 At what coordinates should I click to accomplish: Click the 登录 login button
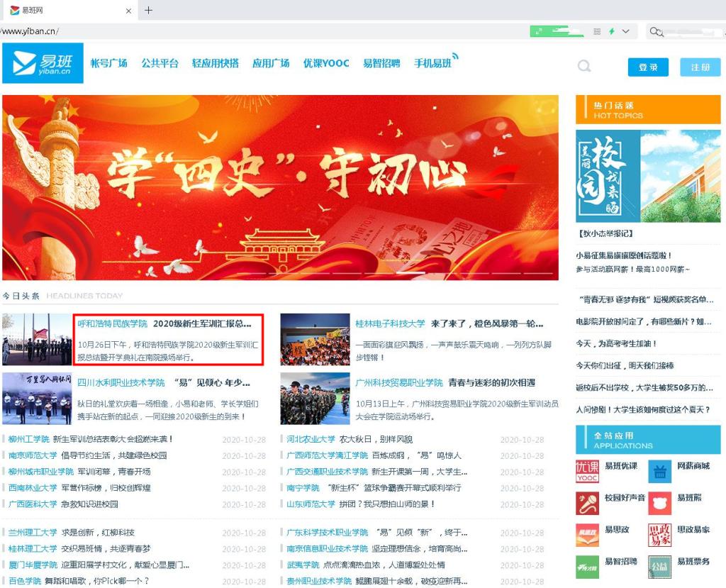coord(648,67)
